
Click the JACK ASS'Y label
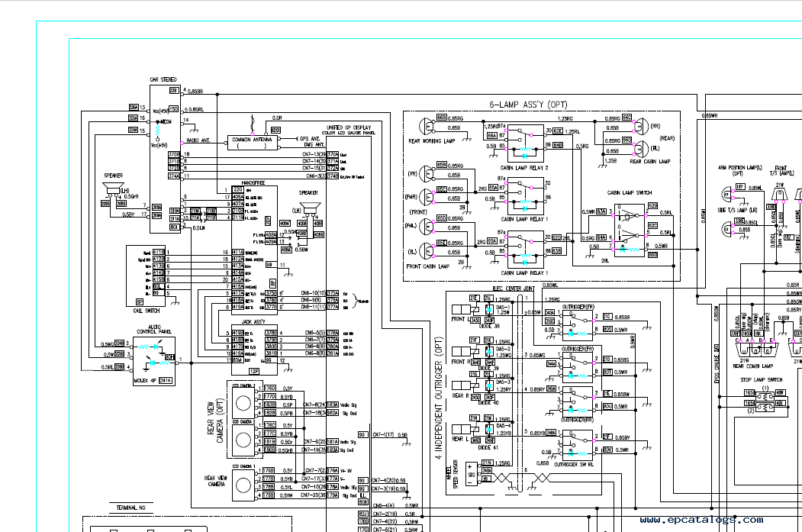[x=253, y=322]
